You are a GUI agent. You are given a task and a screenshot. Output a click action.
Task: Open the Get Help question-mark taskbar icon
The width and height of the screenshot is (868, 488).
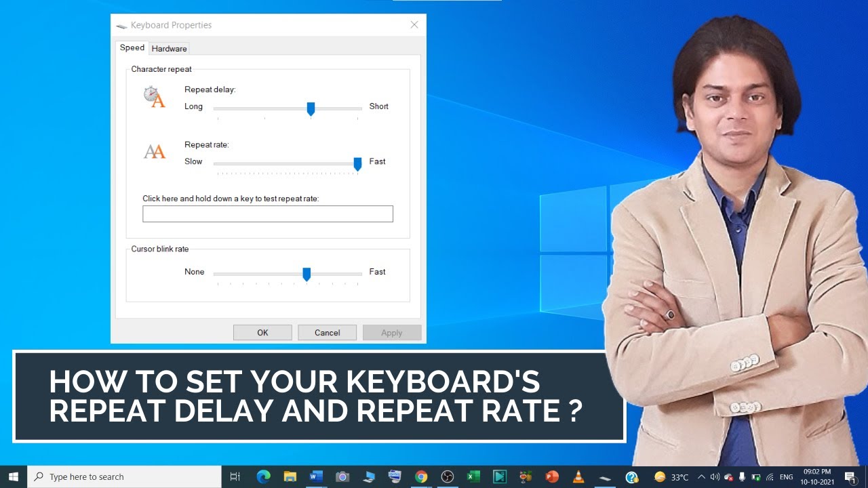coord(631,476)
